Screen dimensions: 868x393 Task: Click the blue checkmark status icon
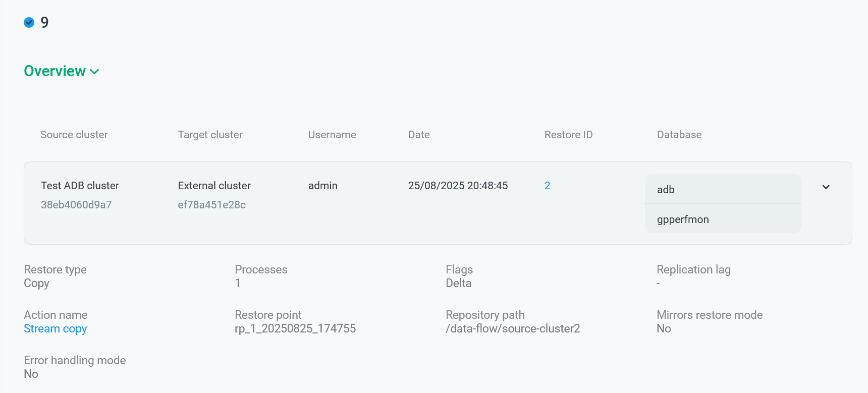(x=29, y=22)
